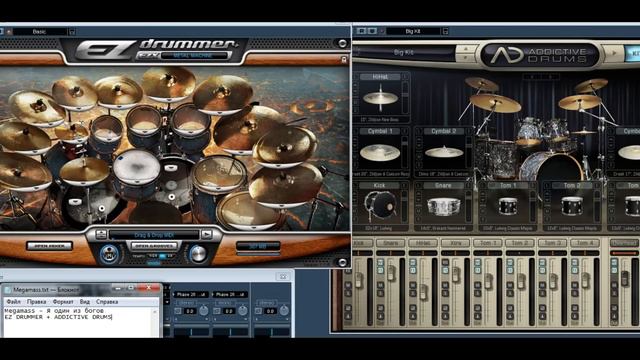The width and height of the screenshot is (640, 360).
Task: Solo the Snare mixer channel
Action: coord(380,293)
